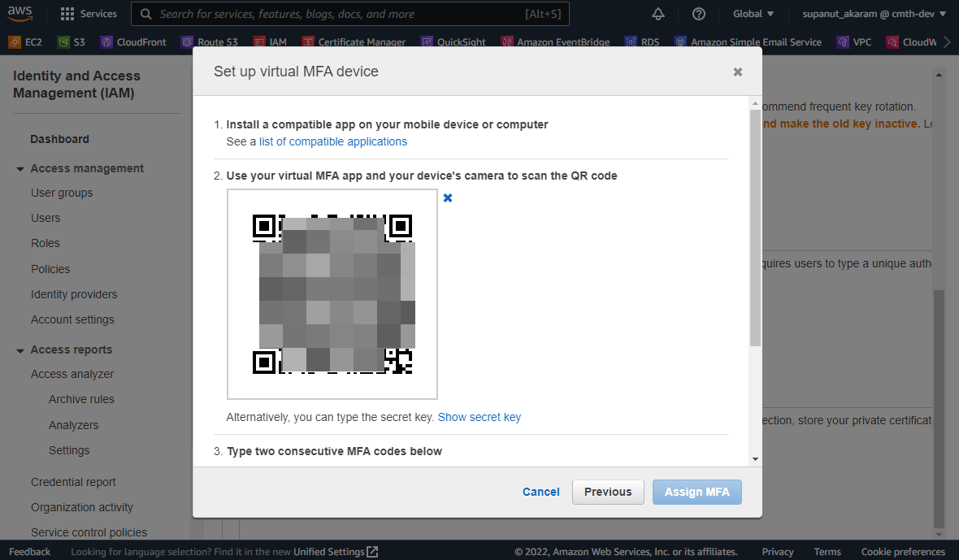Open the Services menu
Screen dimensions: 959x560
pos(88,13)
